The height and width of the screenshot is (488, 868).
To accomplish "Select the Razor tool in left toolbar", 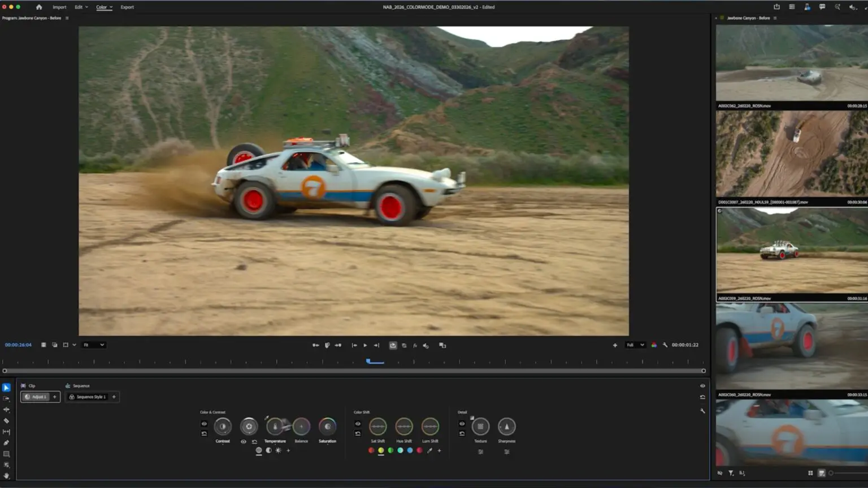I will point(7,421).
